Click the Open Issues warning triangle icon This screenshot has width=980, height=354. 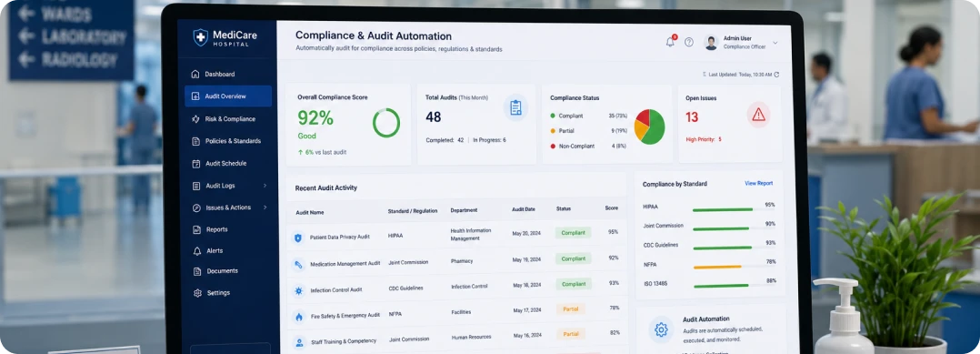point(759,115)
